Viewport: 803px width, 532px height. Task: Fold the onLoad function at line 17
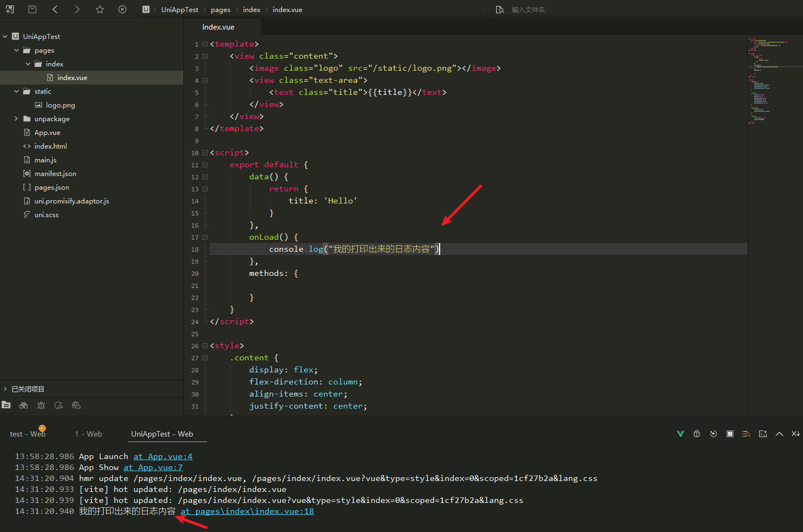tap(205, 237)
